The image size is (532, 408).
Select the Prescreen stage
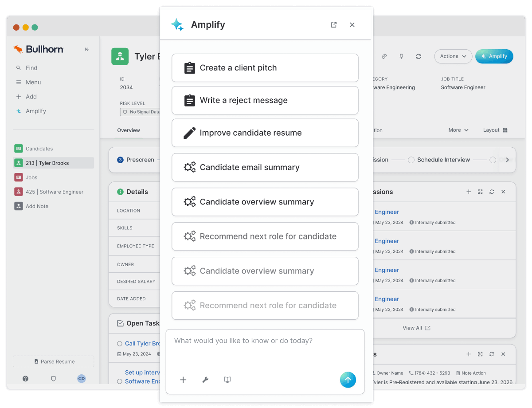(136, 160)
